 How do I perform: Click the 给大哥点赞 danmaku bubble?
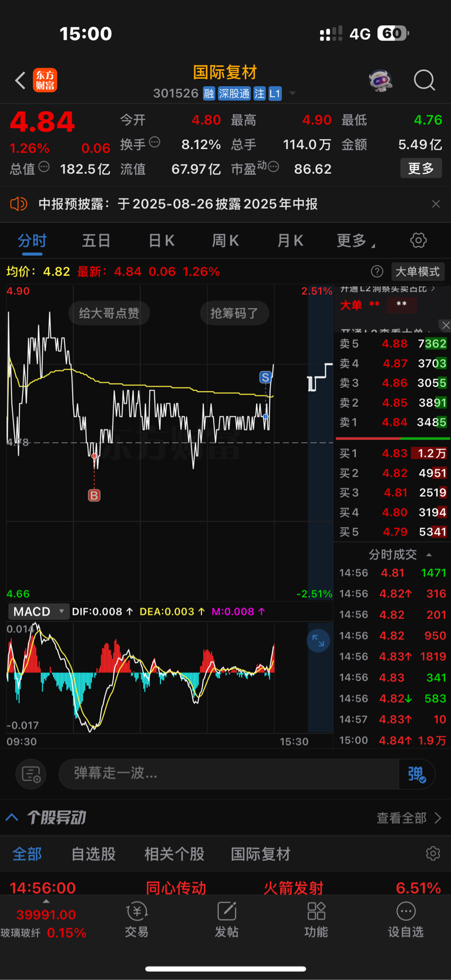point(109,313)
